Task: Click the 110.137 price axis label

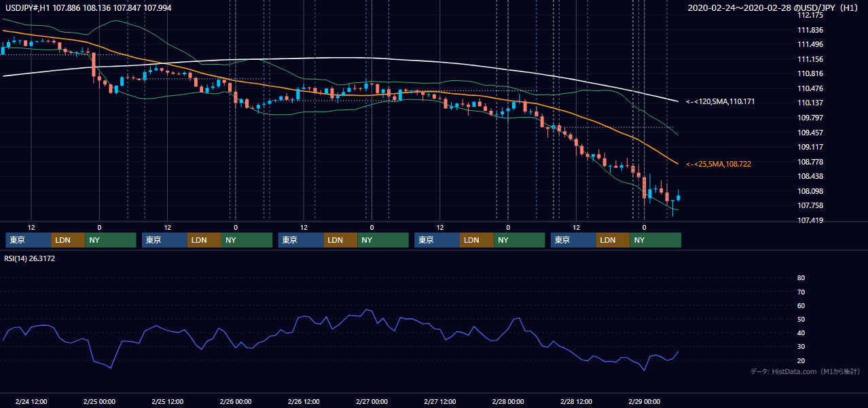Action: [810, 103]
